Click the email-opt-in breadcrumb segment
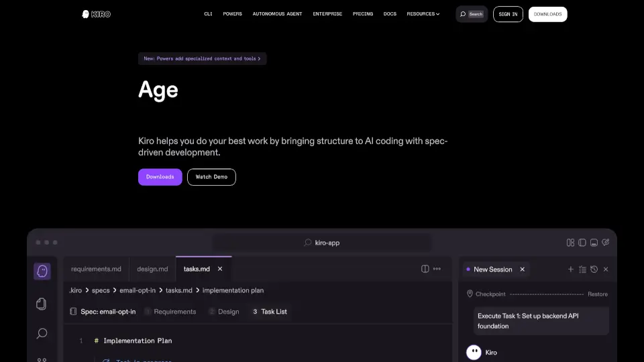 [137, 290]
